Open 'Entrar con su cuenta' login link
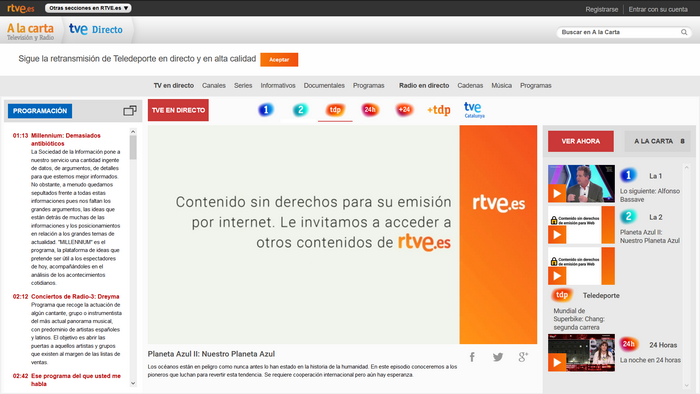 (x=658, y=9)
